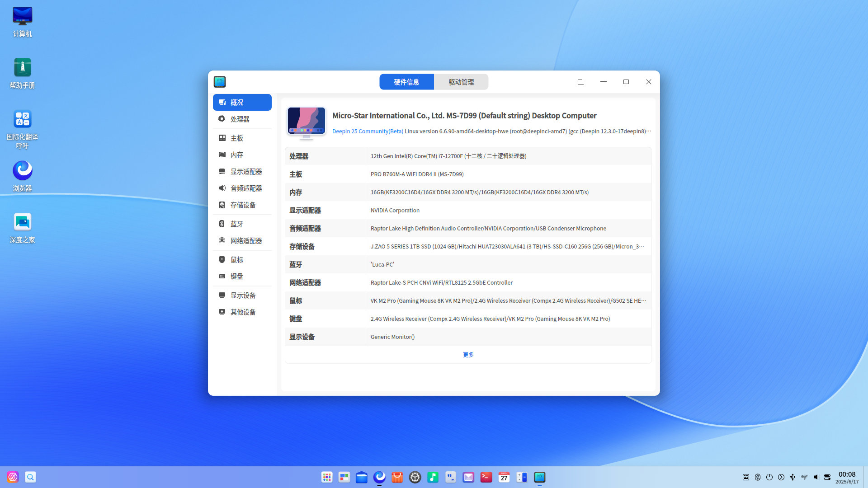Click the volume icon in the system tray
This screenshot has height=488, width=868.
coord(816,477)
